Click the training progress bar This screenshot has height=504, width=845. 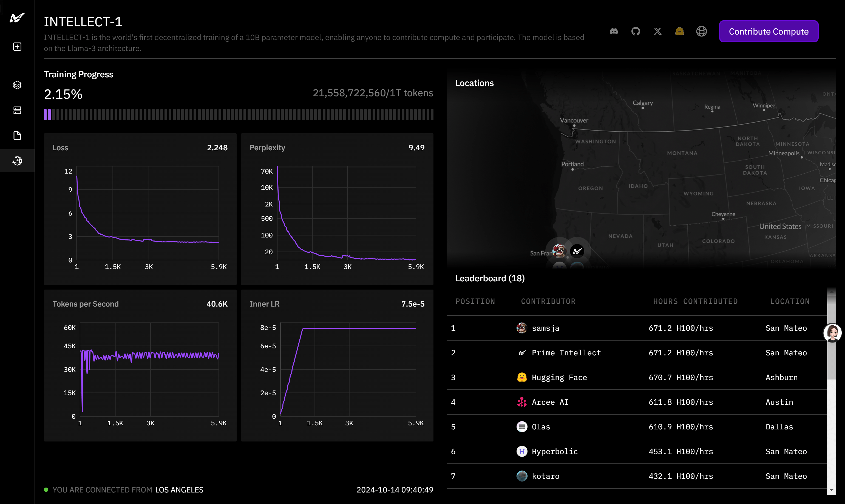click(239, 114)
